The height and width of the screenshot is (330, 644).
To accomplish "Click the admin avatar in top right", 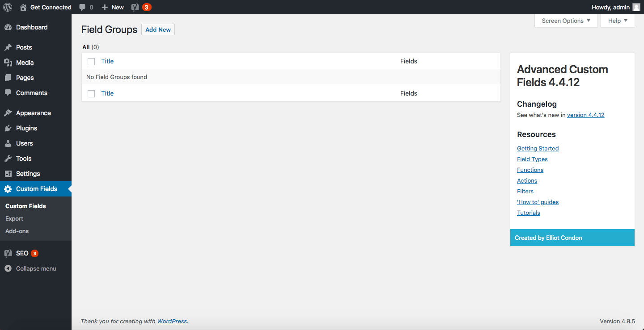I will pos(636,7).
